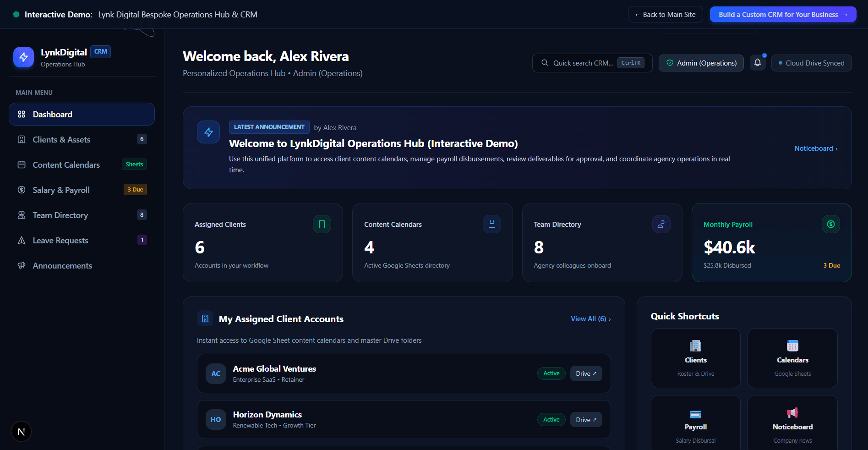Open Announcements menu item

[82, 265]
